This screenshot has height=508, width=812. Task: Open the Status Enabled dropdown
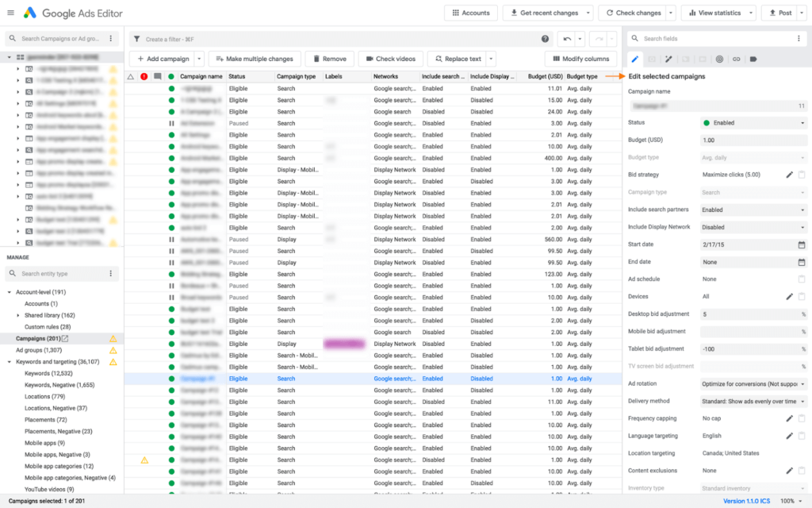click(753, 123)
